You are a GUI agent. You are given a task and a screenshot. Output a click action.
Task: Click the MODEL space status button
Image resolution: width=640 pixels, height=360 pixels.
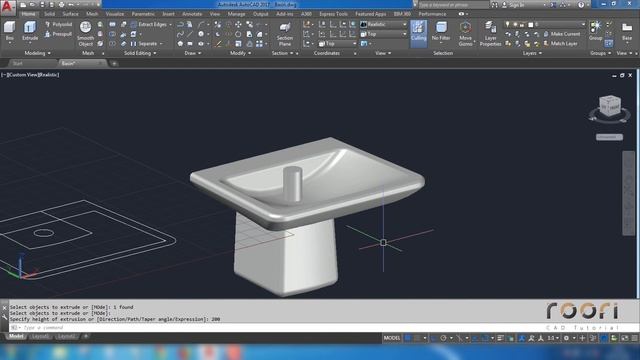coord(392,338)
